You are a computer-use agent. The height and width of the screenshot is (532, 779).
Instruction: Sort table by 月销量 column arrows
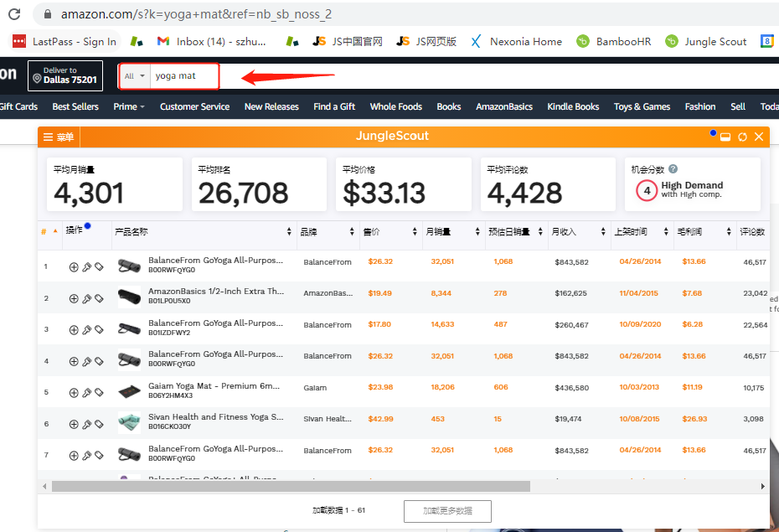point(478,232)
